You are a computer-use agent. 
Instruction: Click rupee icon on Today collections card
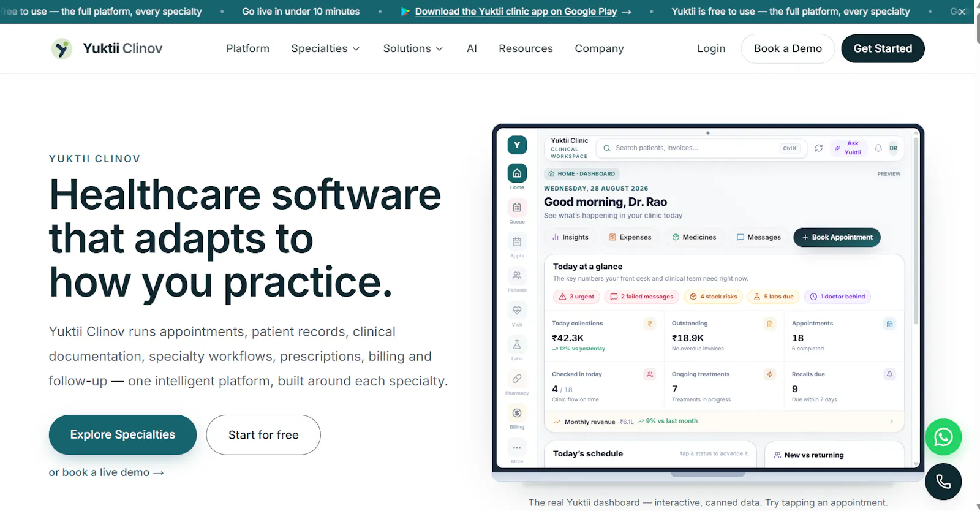(650, 324)
